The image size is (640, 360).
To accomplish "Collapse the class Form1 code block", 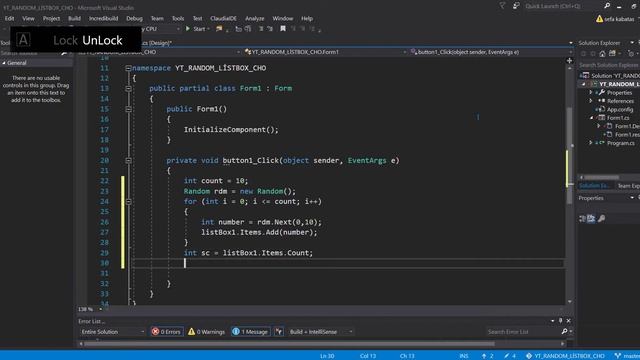I will click(x=128, y=89).
